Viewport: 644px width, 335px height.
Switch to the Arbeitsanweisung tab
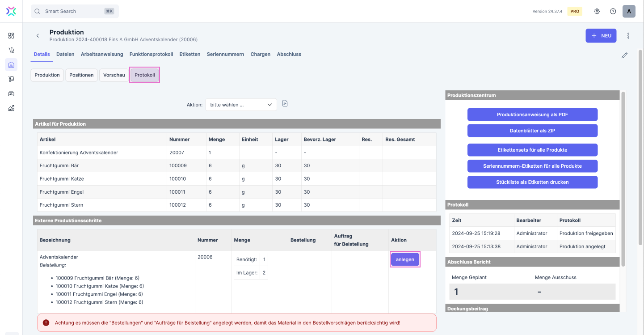102,54
